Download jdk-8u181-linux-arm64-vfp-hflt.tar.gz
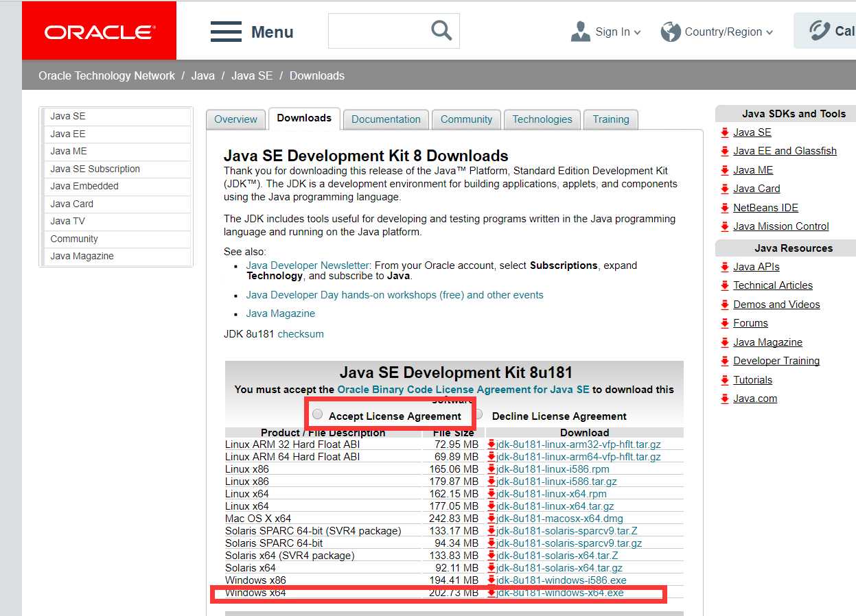Screen dimensions: 856x616 [579, 457]
